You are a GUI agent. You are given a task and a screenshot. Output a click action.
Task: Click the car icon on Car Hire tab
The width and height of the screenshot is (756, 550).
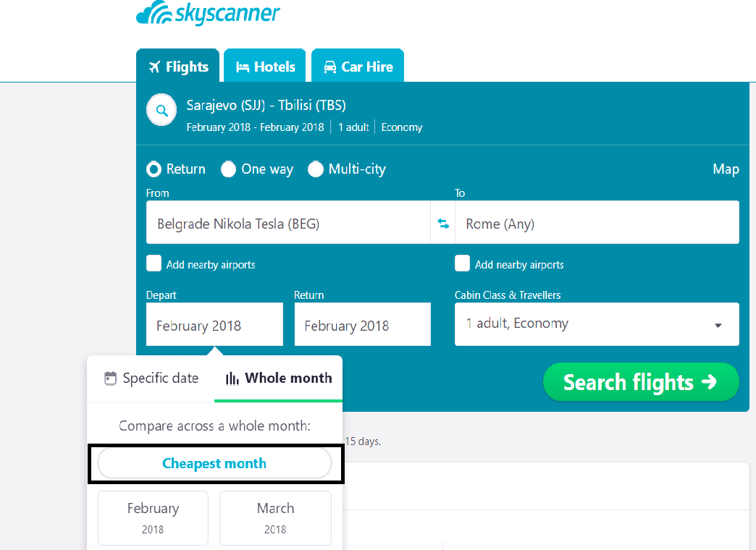[329, 67]
